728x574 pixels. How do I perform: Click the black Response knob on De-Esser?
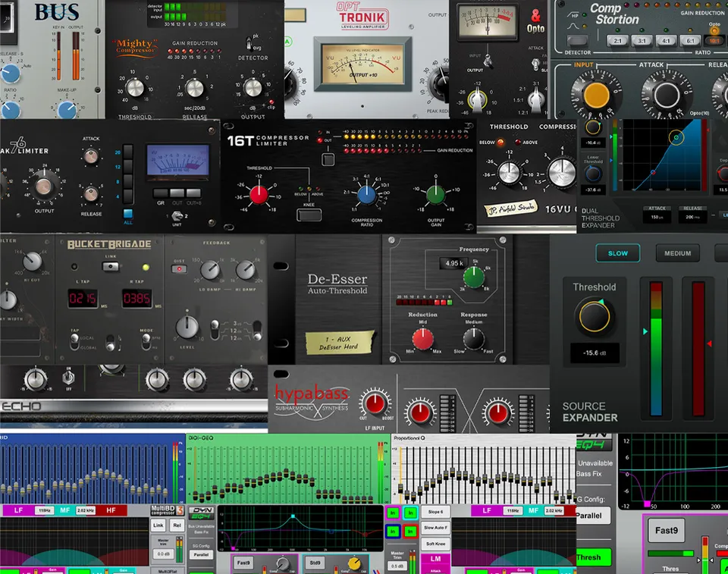click(x=473, y=339)
